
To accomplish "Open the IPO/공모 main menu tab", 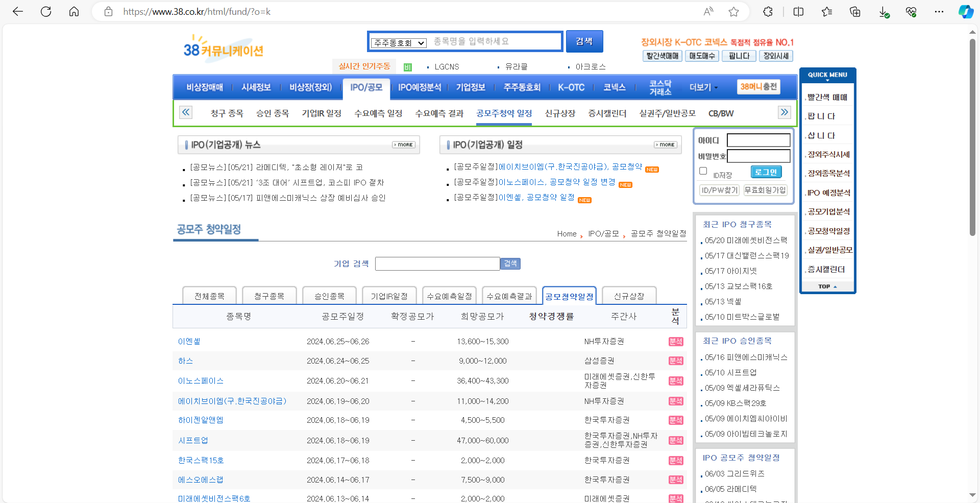I will tap(366, 87).
